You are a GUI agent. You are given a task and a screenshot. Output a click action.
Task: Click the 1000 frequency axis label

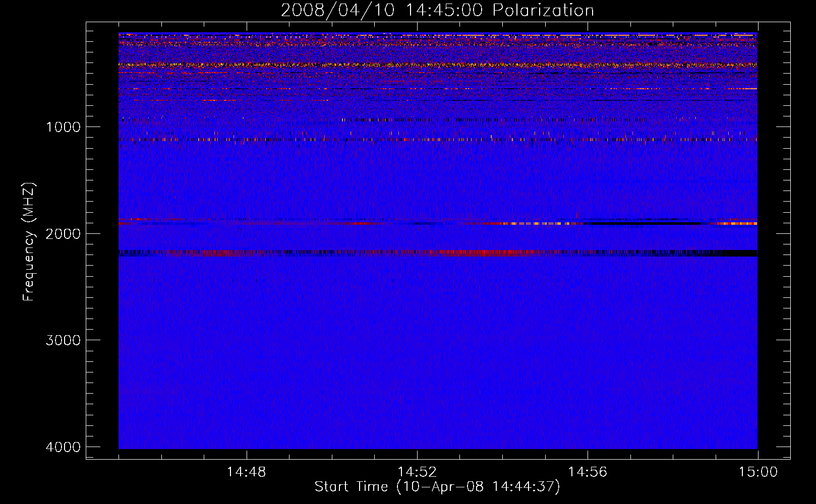[63, 127]
